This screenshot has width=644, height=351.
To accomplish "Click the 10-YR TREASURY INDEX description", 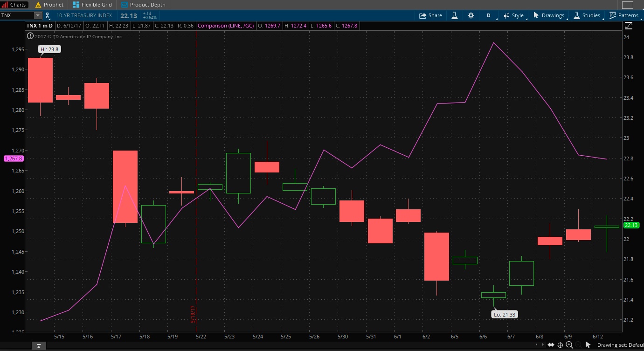I will (x=84, y=15).
